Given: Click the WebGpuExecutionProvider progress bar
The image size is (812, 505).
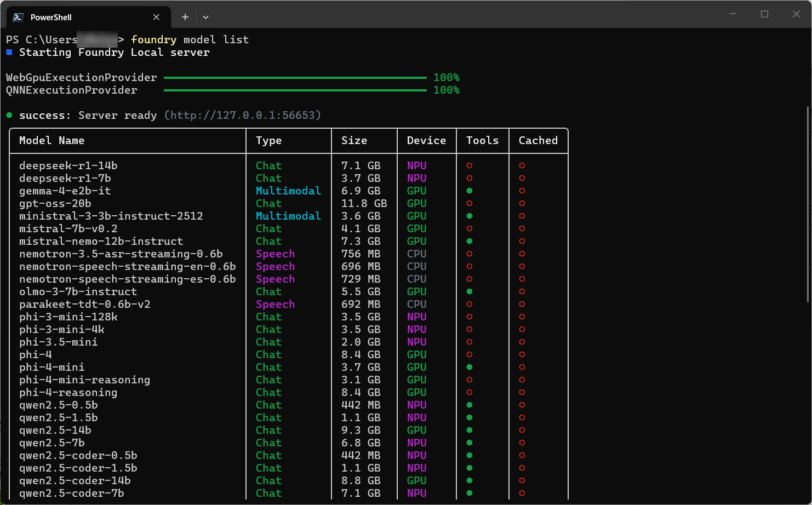Looking at the screenshot, I should pyautogui.click(x=295, y=78).
